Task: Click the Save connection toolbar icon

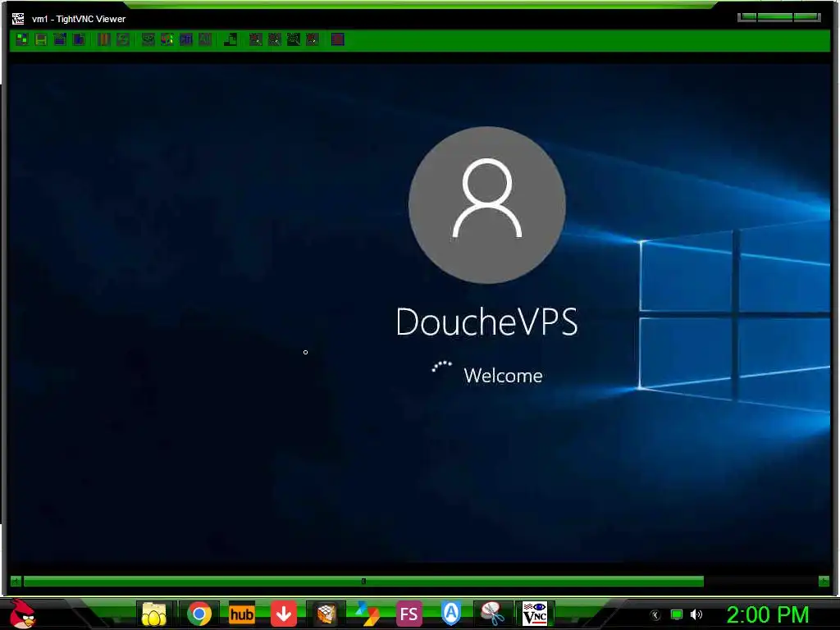Action: [41, 39]
